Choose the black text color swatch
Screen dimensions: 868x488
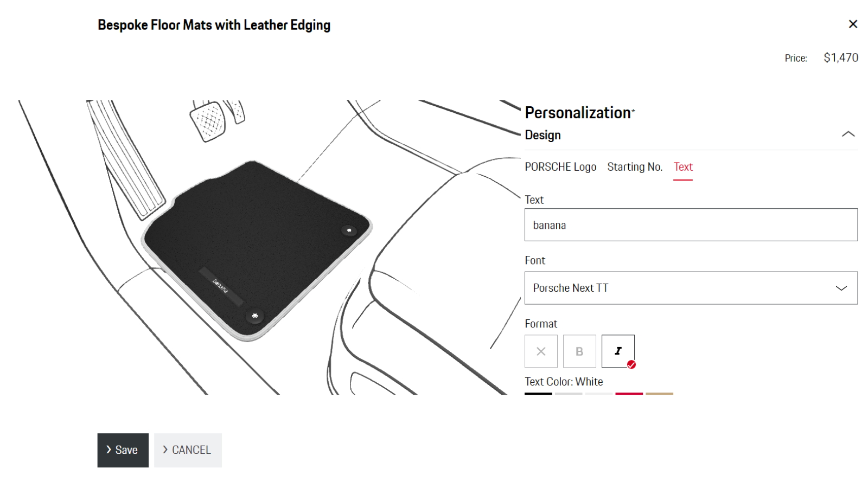tap(538, 394)
